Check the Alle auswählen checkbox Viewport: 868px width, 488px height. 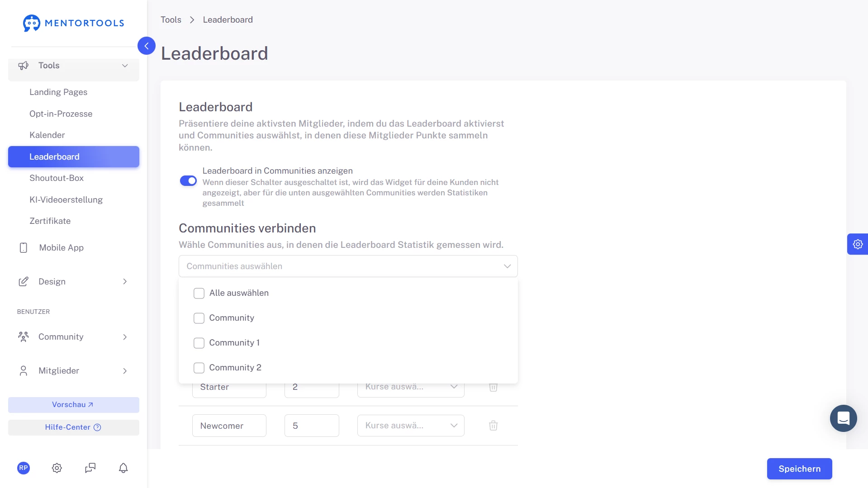(x=199, y=293)
